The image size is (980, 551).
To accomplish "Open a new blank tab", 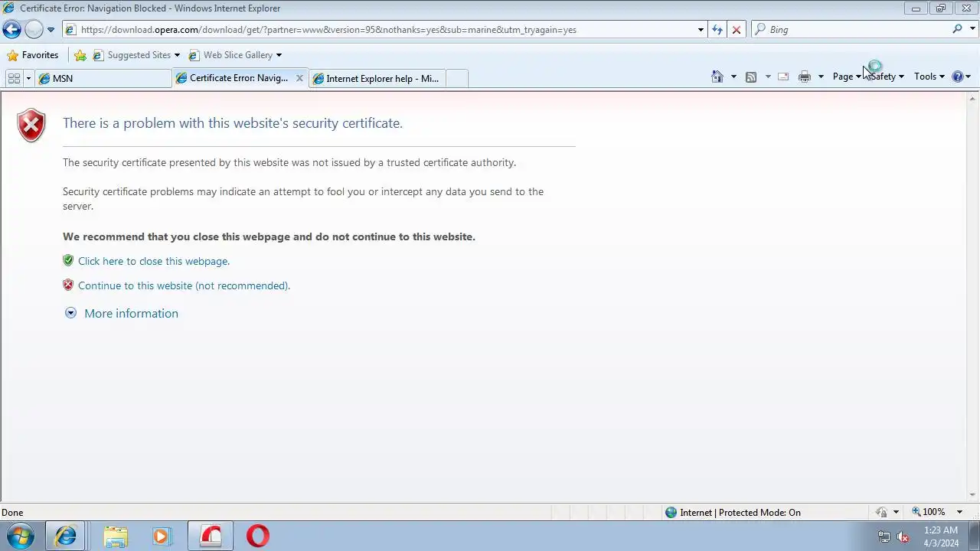I will [x=456, y=78].
